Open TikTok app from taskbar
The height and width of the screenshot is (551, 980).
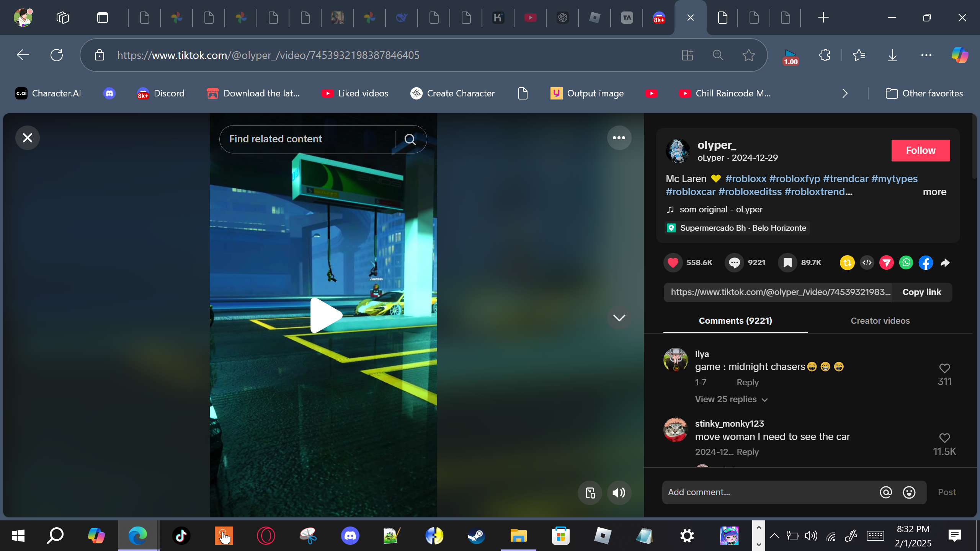coord(181,535)
